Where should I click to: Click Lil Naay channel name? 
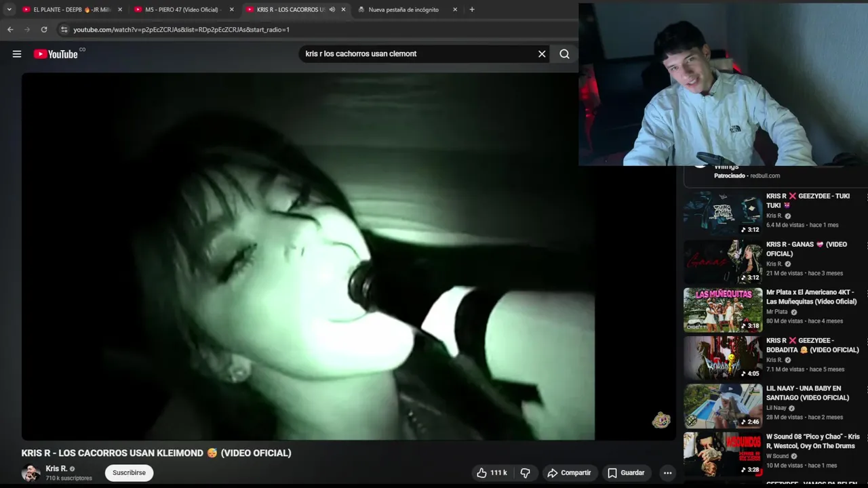point(776,408)
